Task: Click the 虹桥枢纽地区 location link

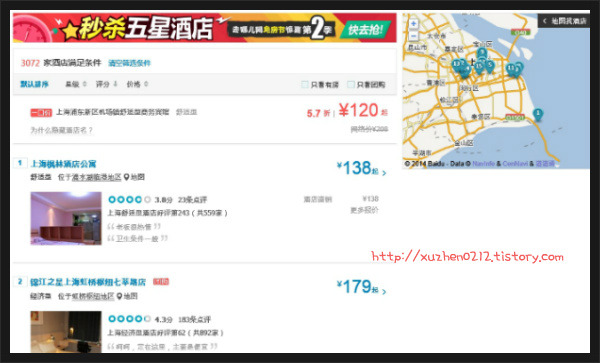Action: pos(93,296)
